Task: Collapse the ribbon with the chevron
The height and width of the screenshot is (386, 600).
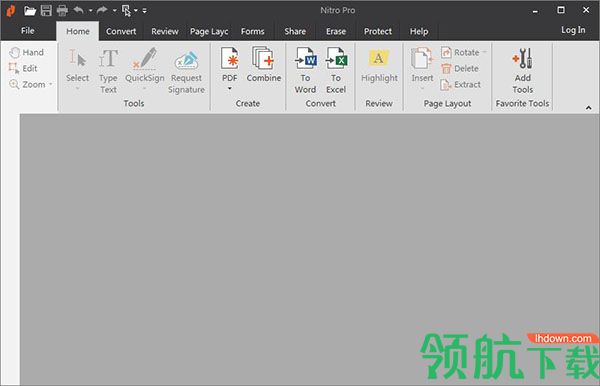Action: tap(589, 108)
